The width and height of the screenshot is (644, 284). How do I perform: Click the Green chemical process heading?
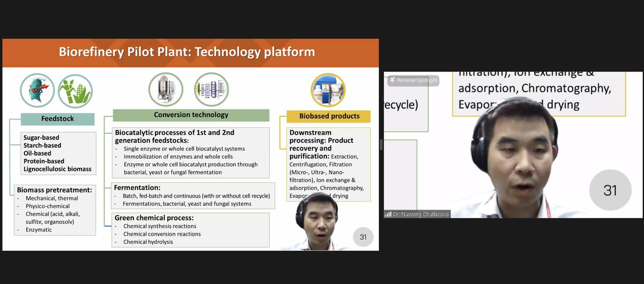pos(154,218)
